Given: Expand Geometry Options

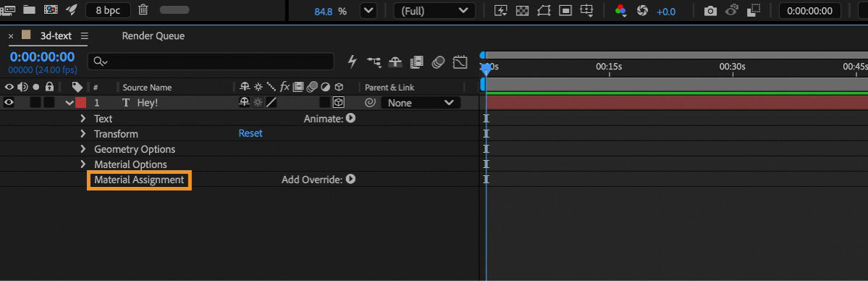Looking at the screenshot, I should click(83, 149).
